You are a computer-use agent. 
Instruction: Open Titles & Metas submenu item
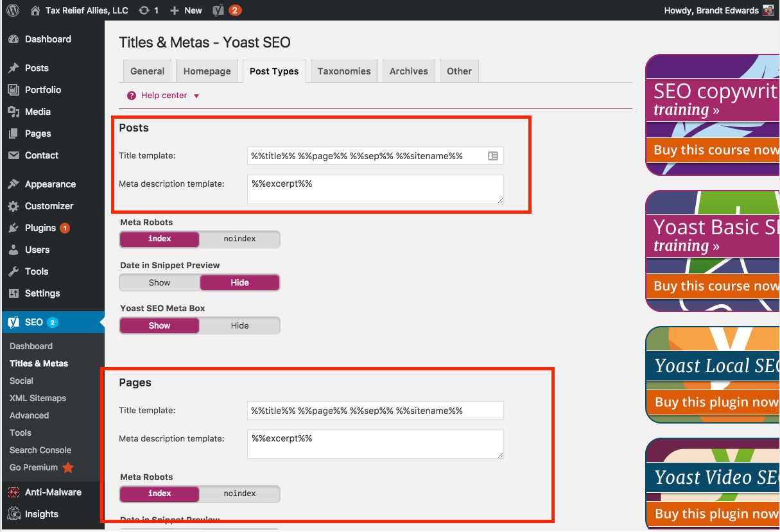[x=39, y=363]
